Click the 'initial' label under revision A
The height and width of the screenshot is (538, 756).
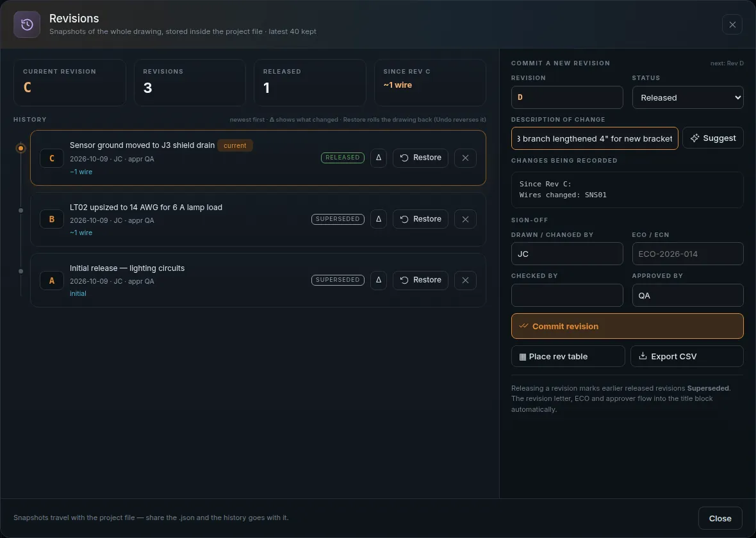point(78,293)
